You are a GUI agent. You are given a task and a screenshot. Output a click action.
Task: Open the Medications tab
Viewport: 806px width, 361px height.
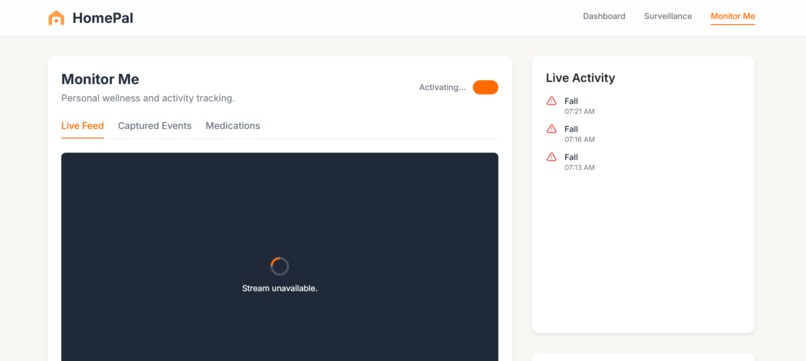pyautogui.click(x=233, y=126)
